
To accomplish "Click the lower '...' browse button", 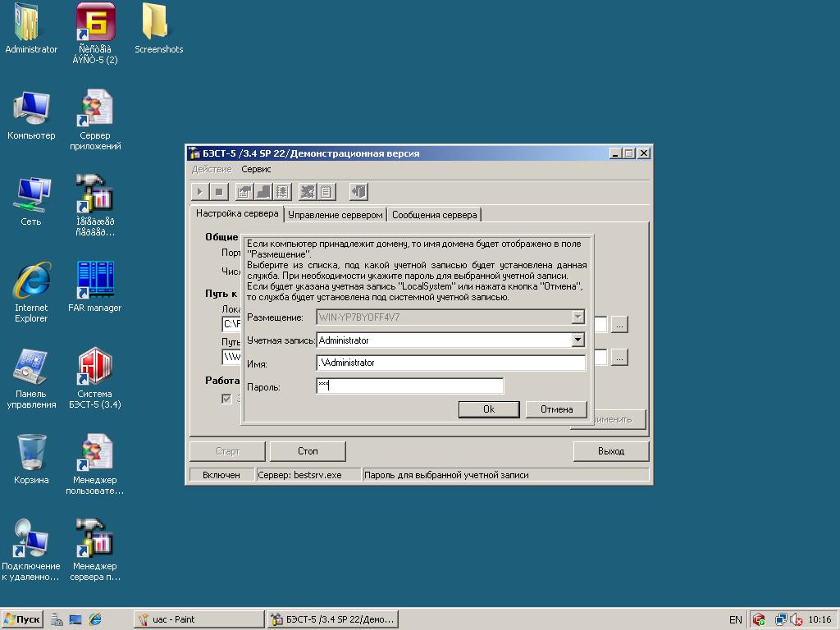I will [619, 358].
